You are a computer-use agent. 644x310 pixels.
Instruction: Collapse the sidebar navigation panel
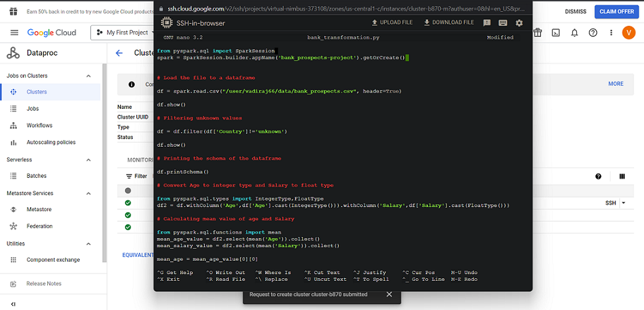click(13, 304)
